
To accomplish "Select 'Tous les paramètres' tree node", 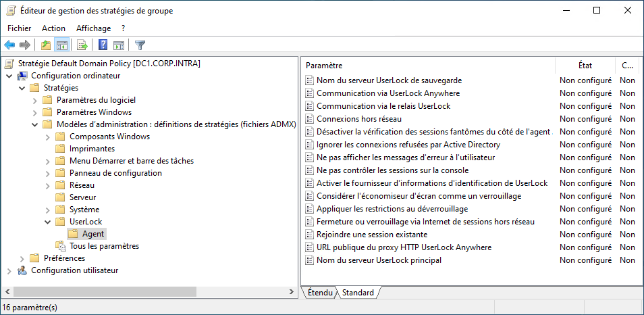I will tap(104, 246).
